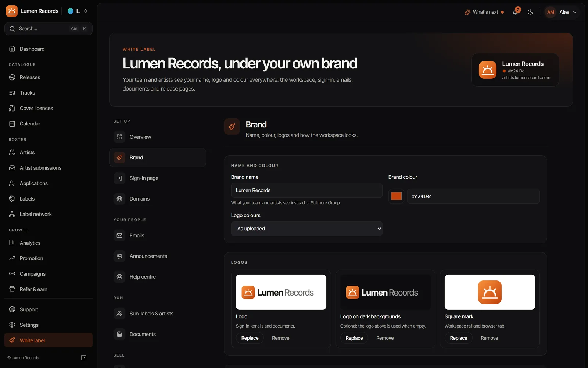Image resolution: width=588 pixels, height=368 pixels.
Task: Open the Alex user menu
Action: 562,12
